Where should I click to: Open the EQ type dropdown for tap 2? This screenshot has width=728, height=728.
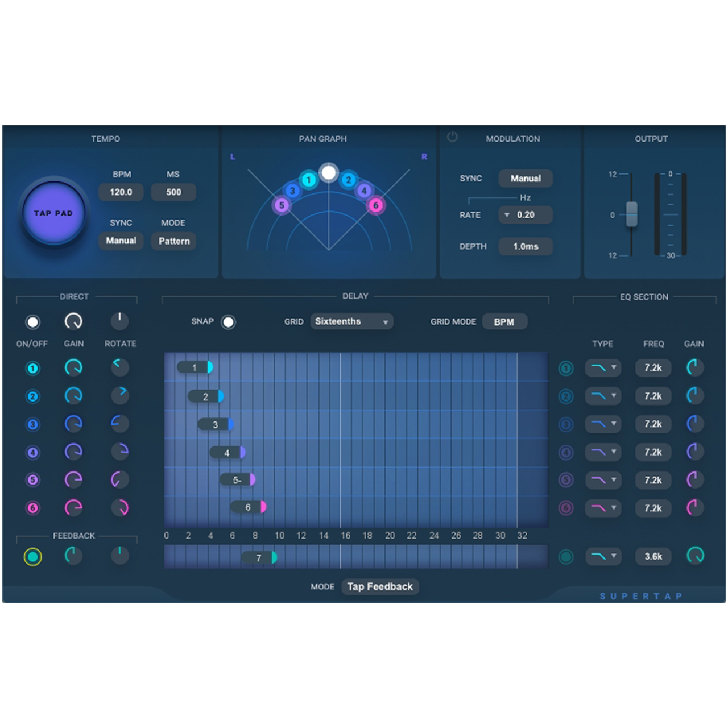click(603, 396)
